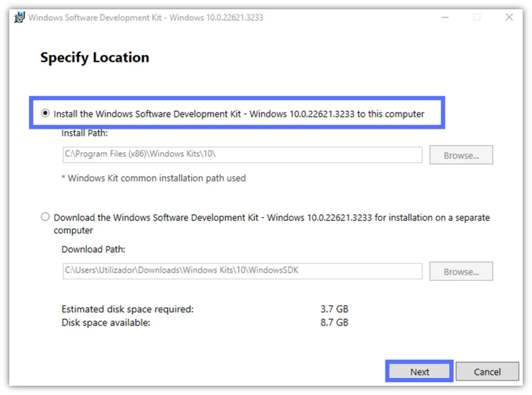Browse for a different Download Path
The width and height of the screenshot is (532, 395).
click(x=461, y=271)
